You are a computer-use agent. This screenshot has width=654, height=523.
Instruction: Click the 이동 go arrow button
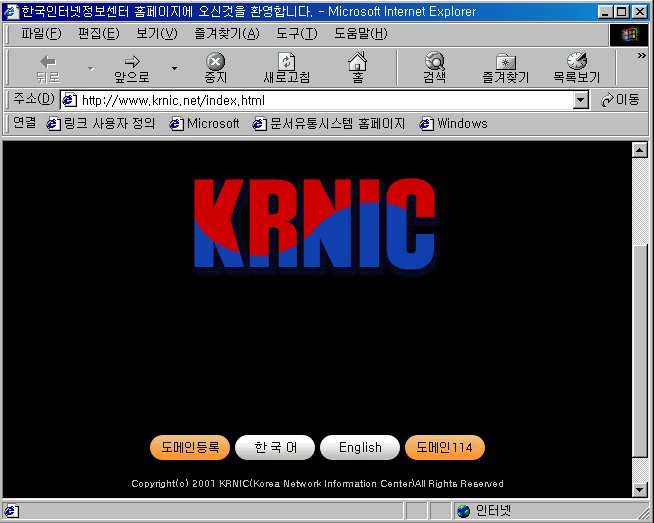click(619, 100)
